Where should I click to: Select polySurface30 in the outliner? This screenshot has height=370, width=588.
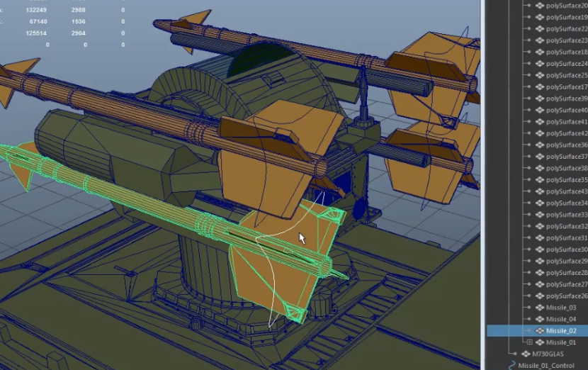pos(567,250)
